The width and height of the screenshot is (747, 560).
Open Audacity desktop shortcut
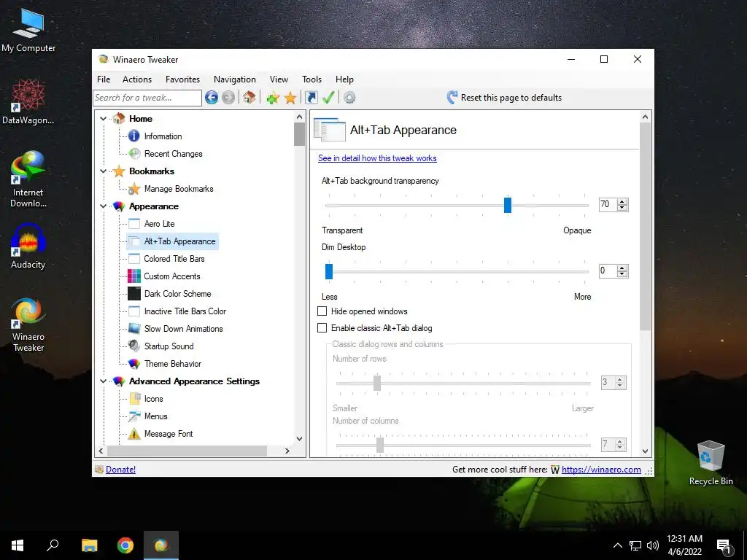pyautogui.click(x=28, y=247)
